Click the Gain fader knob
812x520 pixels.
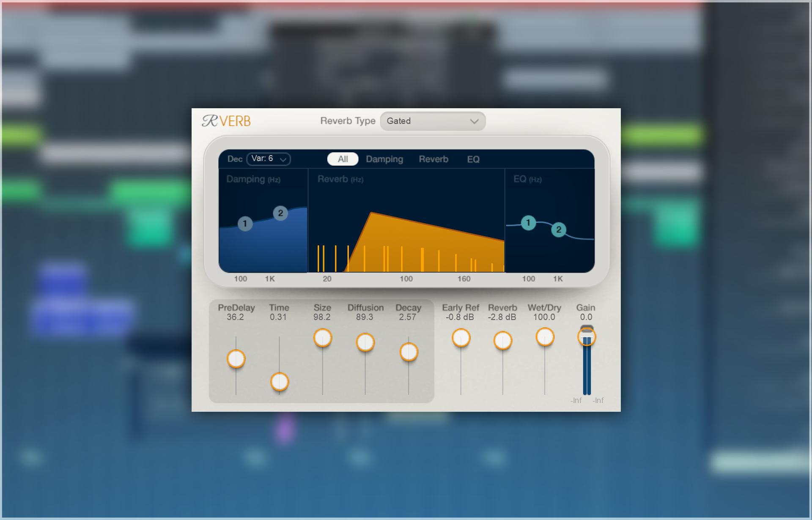point(587,337)
